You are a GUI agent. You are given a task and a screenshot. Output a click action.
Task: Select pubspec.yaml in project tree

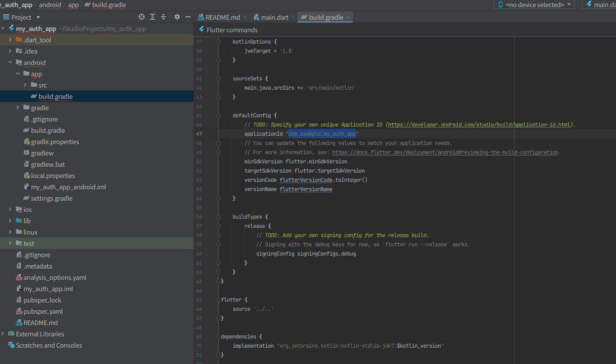point(43,312)
